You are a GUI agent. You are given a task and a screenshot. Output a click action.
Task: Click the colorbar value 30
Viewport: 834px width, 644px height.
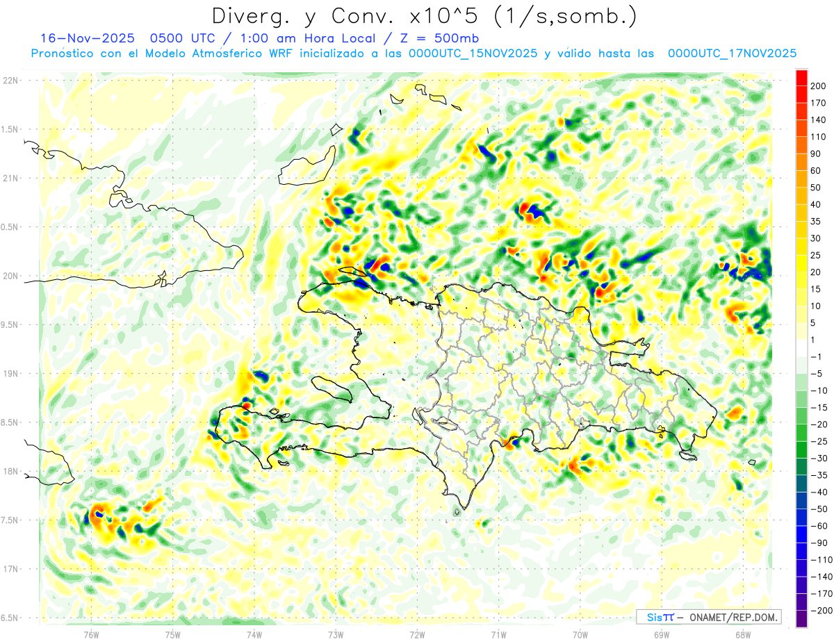tap(817, 238)
